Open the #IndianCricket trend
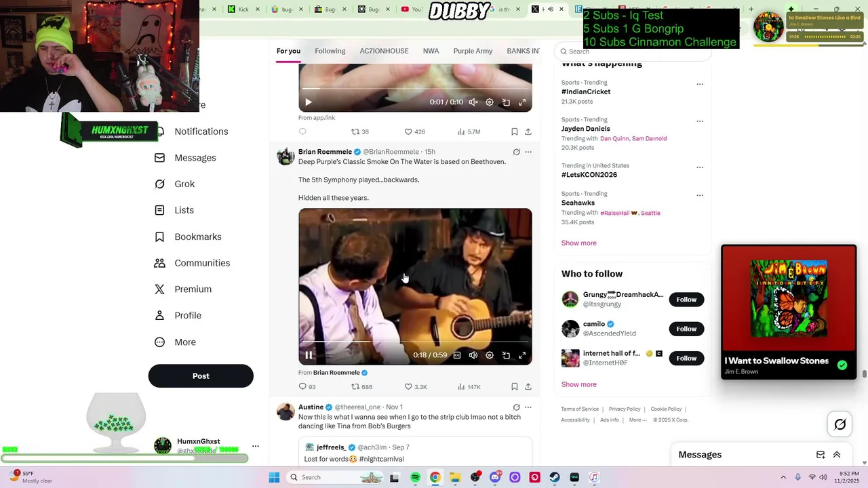 [x=586, y=92]
